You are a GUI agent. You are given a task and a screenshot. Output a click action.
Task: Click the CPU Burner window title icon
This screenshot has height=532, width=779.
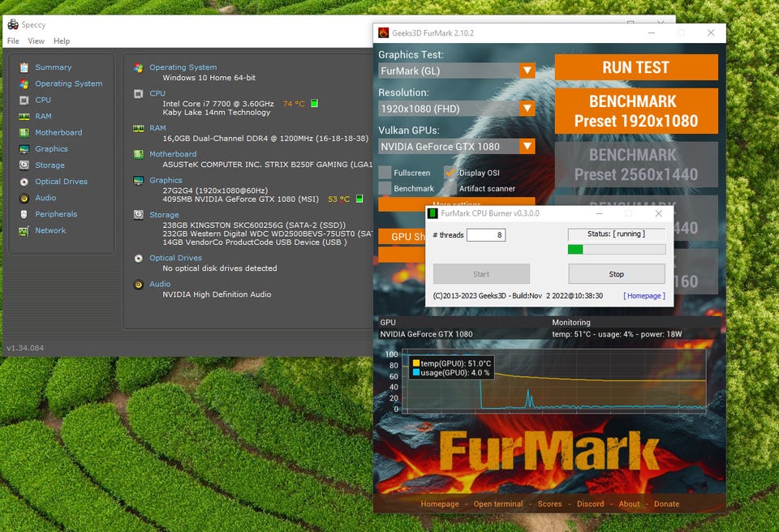tap(433, 213)
